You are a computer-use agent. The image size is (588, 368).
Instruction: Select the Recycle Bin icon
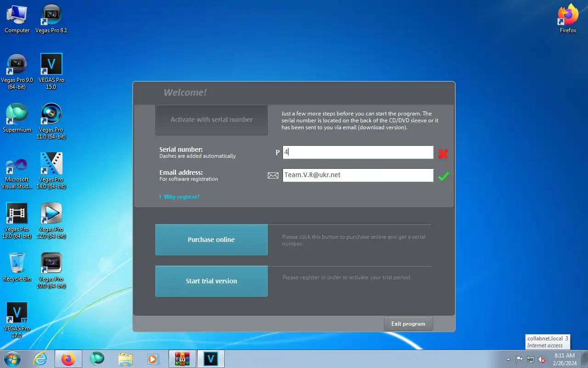coord(17,267)
